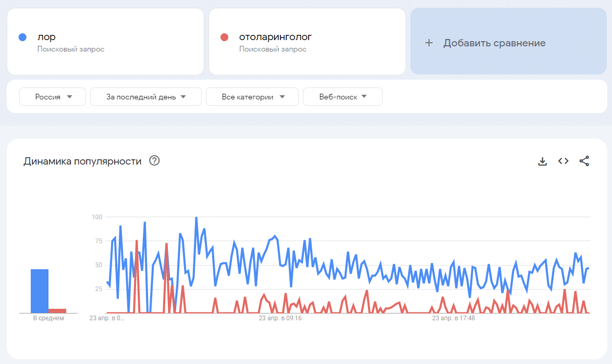Image resolution: width=612 pixels, height=364 pixels.
Task: Click the plus icon in Добавить сравнение
Action: pyautogui.click(x=429, y=43)
